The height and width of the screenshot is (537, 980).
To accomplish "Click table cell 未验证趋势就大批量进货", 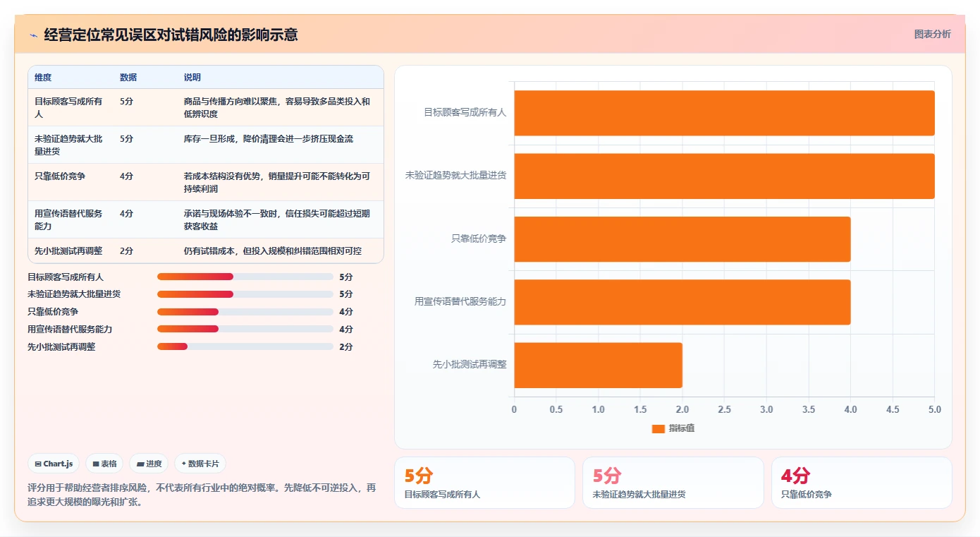I will 69,145.
